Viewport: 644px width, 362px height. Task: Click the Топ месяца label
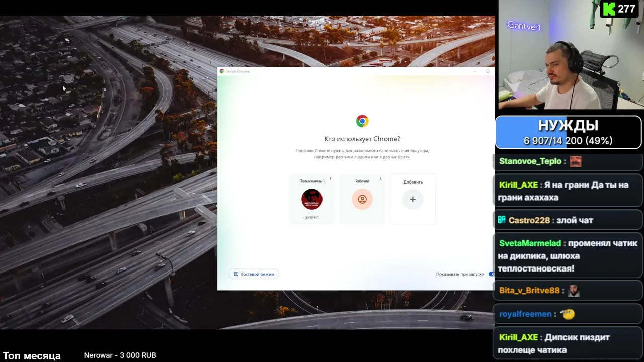(32, 356)
